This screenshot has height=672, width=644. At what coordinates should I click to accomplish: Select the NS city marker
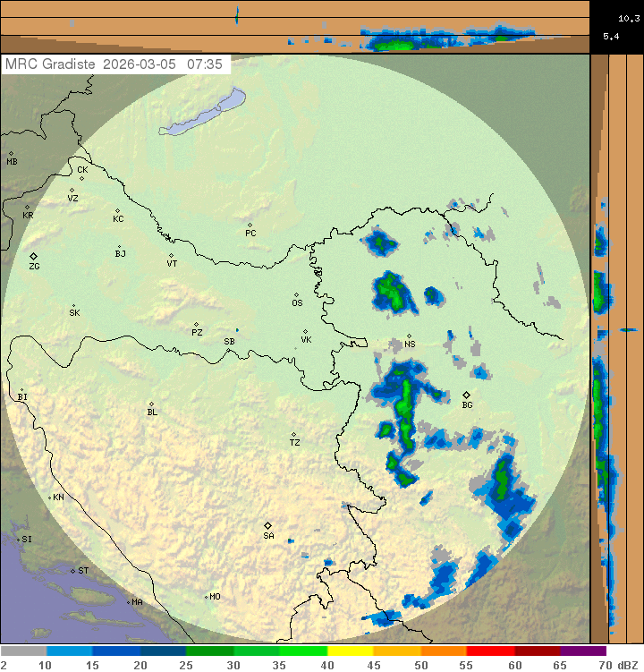[409, 336]
